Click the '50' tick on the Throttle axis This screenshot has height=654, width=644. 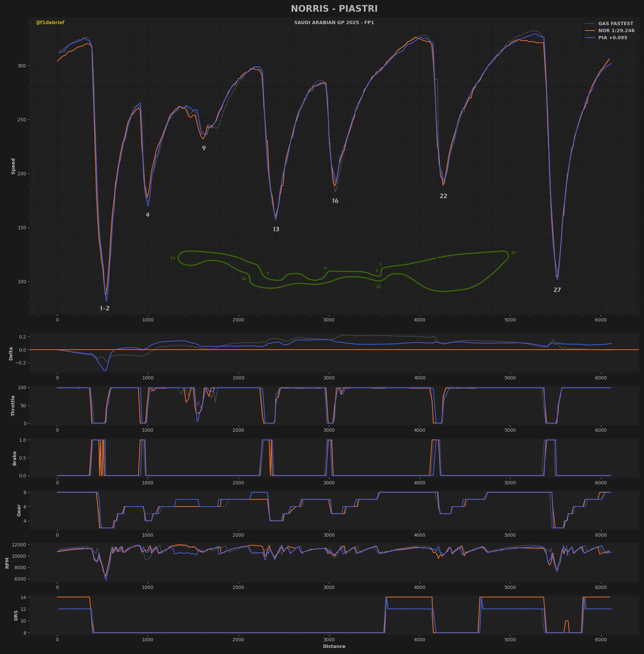(23, 406)
